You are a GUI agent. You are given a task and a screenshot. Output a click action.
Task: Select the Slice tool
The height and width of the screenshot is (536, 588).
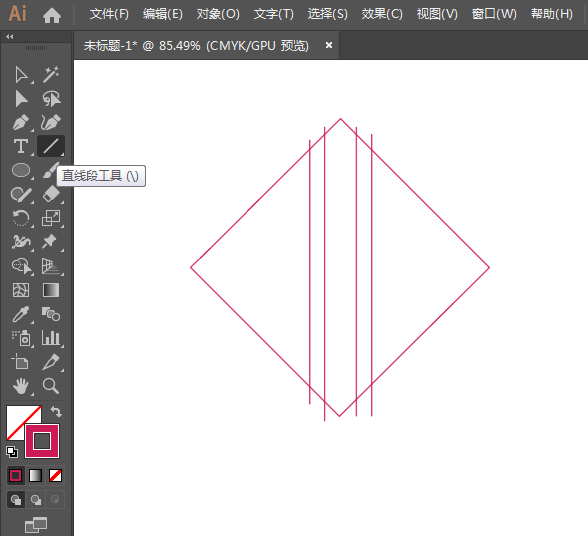[51, 362]
